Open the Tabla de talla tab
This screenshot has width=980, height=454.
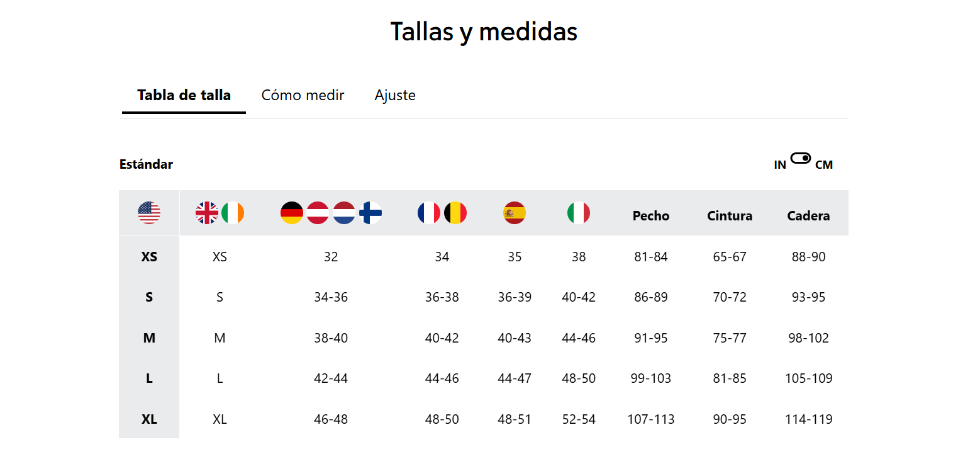(184, 96)
